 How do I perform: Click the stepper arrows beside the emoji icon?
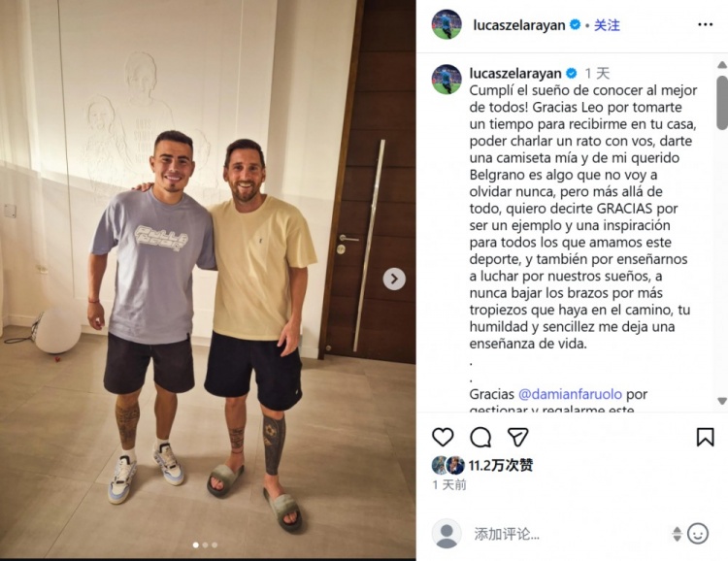pyautogui.click(x=677, y=534)
